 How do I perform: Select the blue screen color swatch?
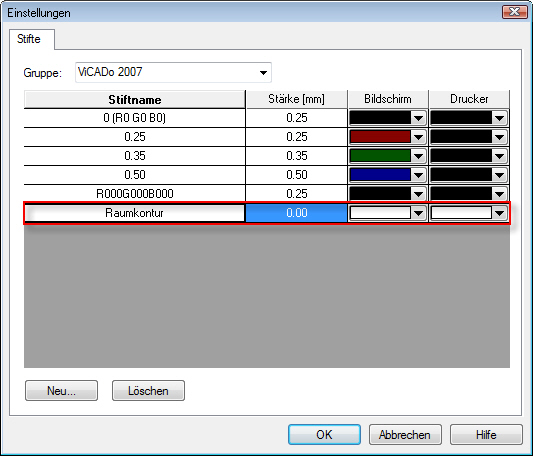click(x=380, y=175)
